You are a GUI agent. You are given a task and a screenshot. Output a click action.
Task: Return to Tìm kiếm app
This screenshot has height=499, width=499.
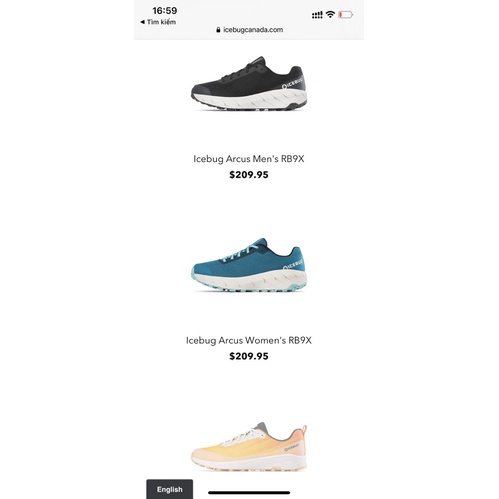coord(158,22)
